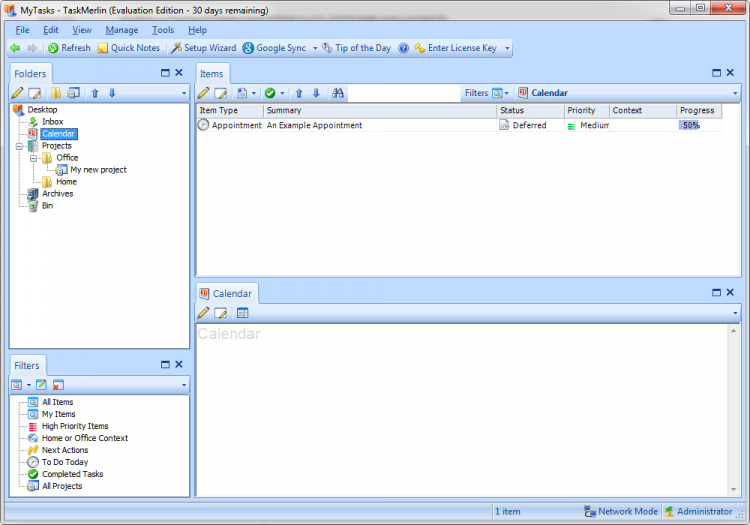Open Folders toolbar options dropdown
This screenshot has width=750, height=525.
pyautogui.click(x=184, y=93)
